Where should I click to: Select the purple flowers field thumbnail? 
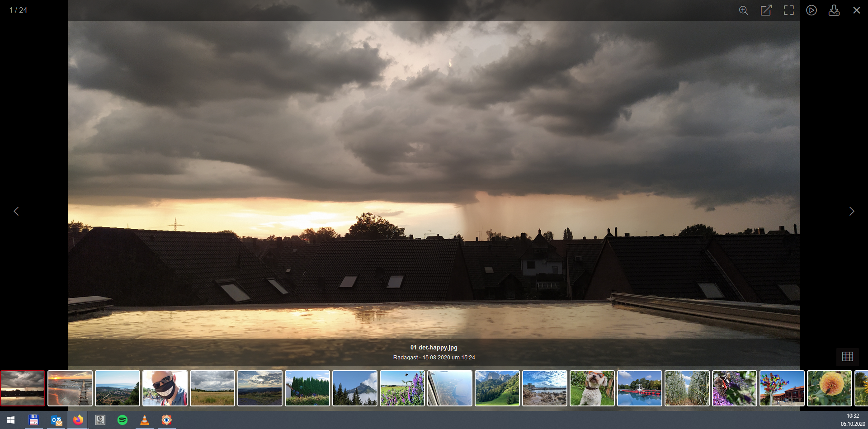[402, 388]
